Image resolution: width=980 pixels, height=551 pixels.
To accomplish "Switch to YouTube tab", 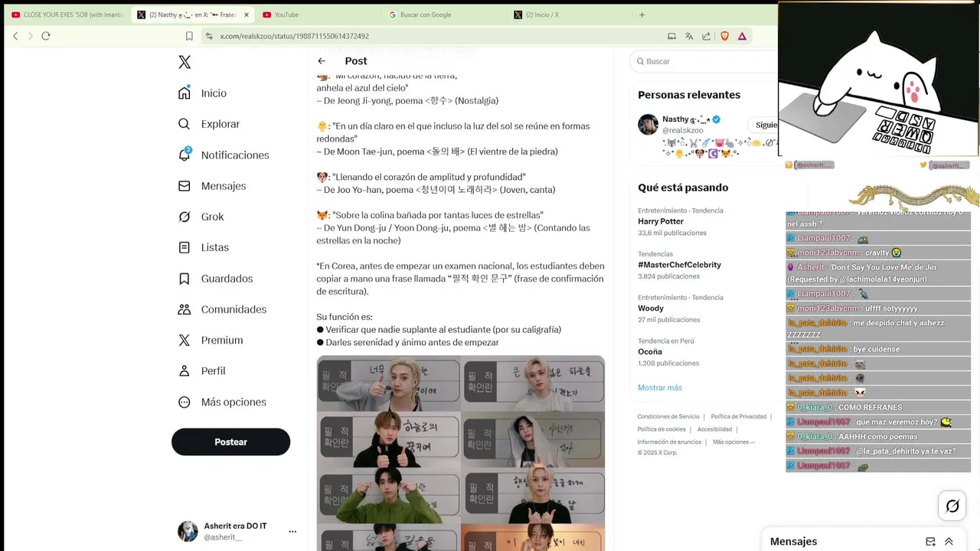I will [x=316, y=15].
